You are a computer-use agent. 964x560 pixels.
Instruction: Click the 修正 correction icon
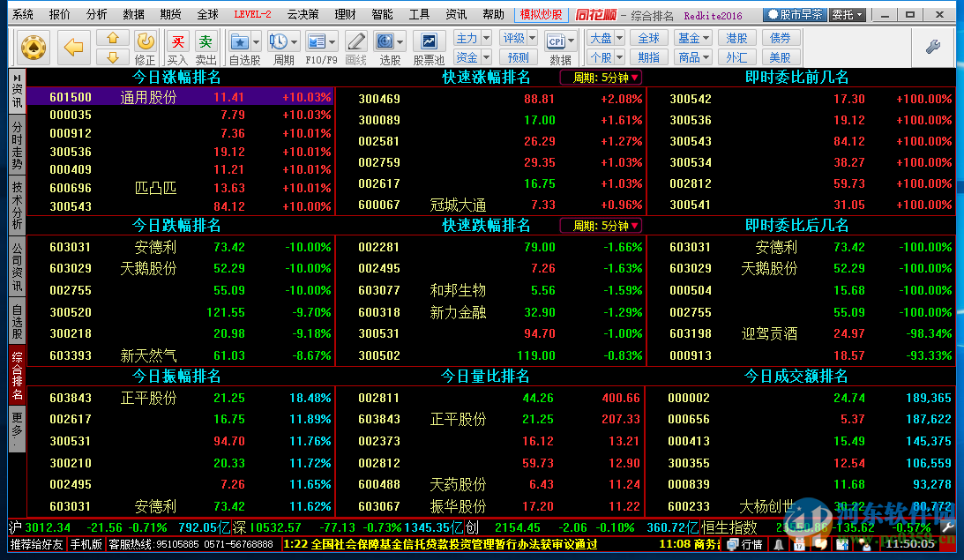[x=146, y=41]
